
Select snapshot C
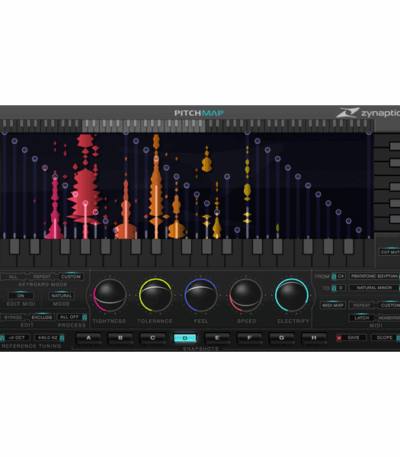coord(153,338)
